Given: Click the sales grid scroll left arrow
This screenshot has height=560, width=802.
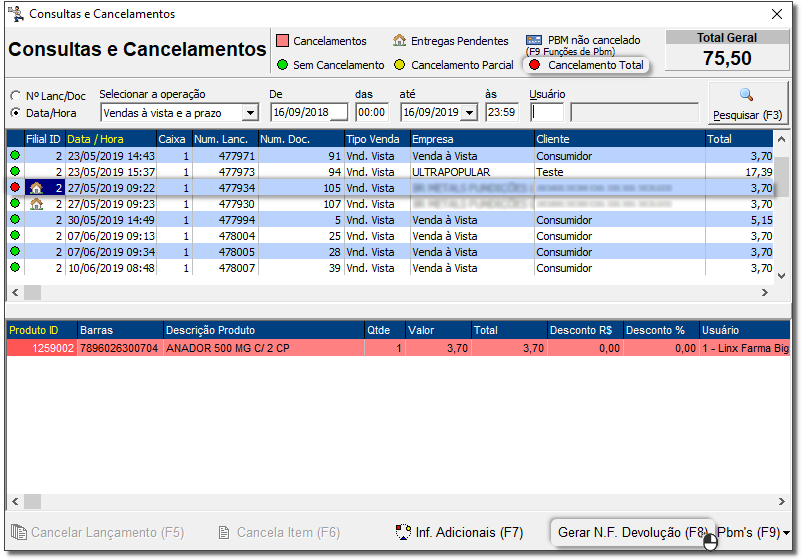Looking at the screenshot, I should (x=15, y=293).
